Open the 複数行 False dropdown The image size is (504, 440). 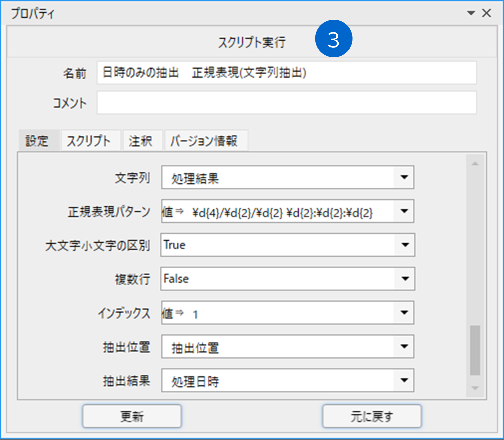click(405, 279)
